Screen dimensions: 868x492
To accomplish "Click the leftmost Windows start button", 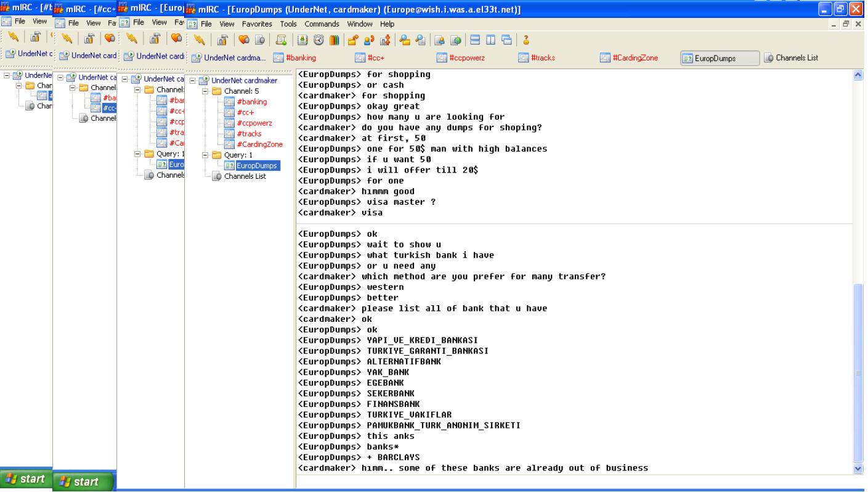I will coord(25,479).
